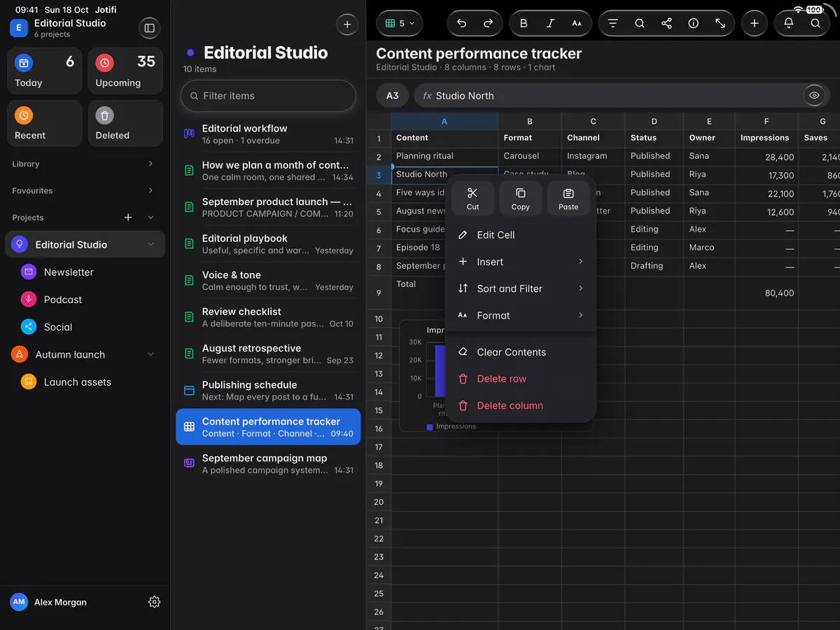Open the Editorial playbook note
840x630 pixels.
(268, 244)
